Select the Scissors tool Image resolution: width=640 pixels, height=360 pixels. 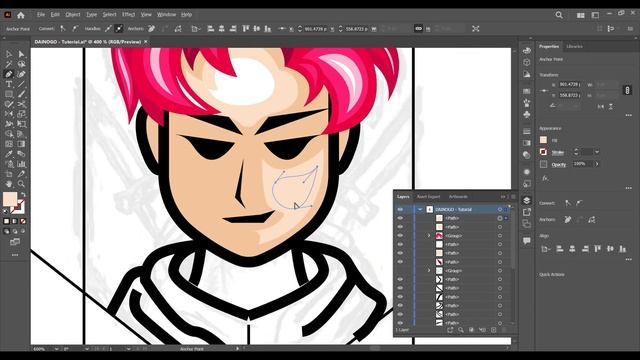(x=21, y=104)
